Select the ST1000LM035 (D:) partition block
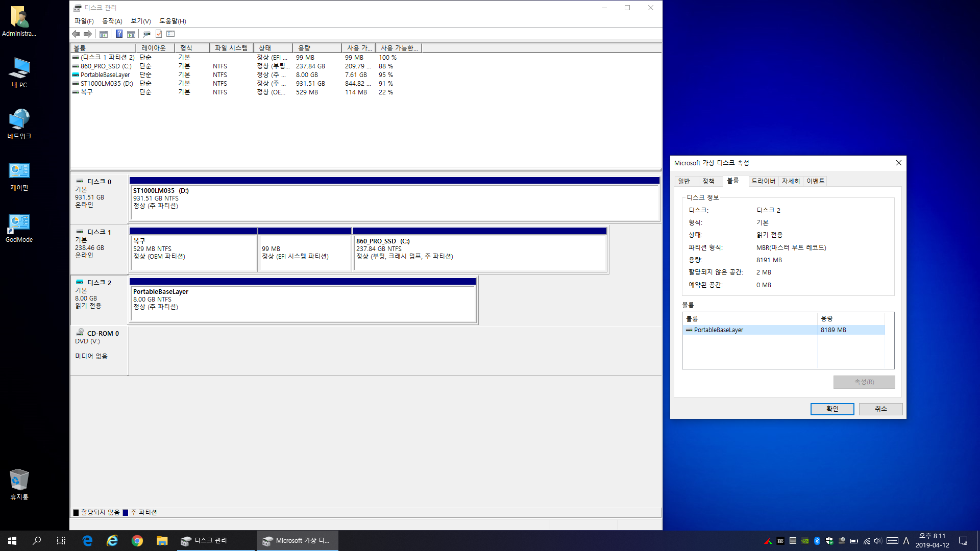980x551 pixels. pos(395,199)
